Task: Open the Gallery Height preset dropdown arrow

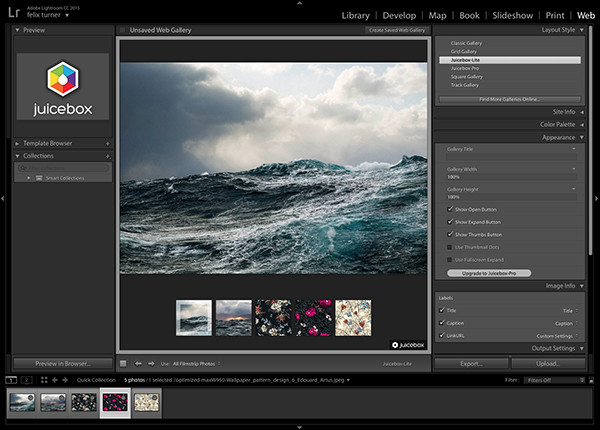Action: click(574, 189)
